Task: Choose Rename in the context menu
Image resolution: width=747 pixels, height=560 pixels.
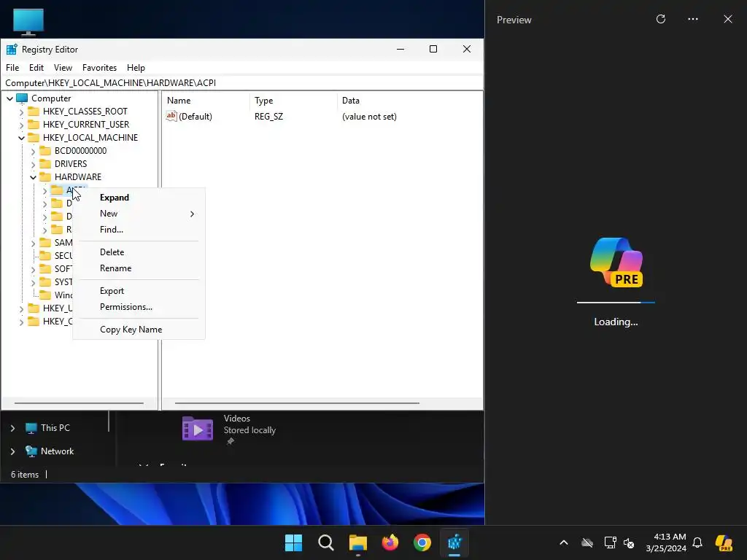Action: (x=139, y=268)
